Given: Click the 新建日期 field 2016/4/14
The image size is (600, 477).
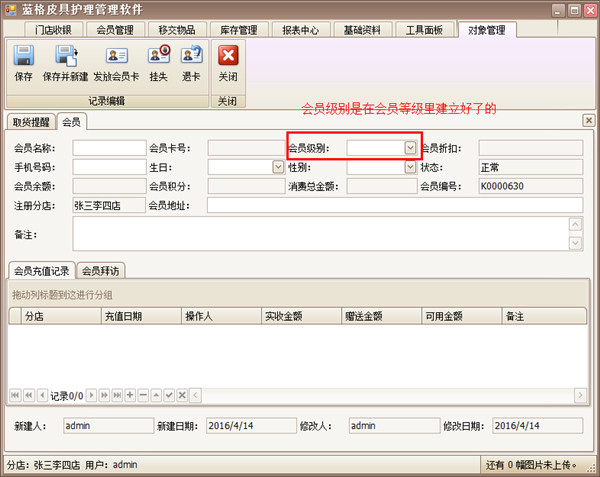Looking at the screenshot, I should coord(251,425).
